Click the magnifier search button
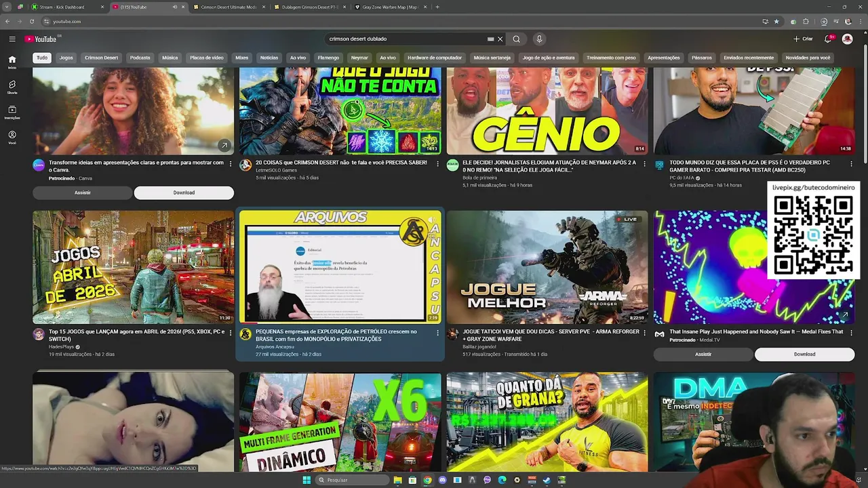This screenshot has width=868, height=488. (x=516, y=39)
